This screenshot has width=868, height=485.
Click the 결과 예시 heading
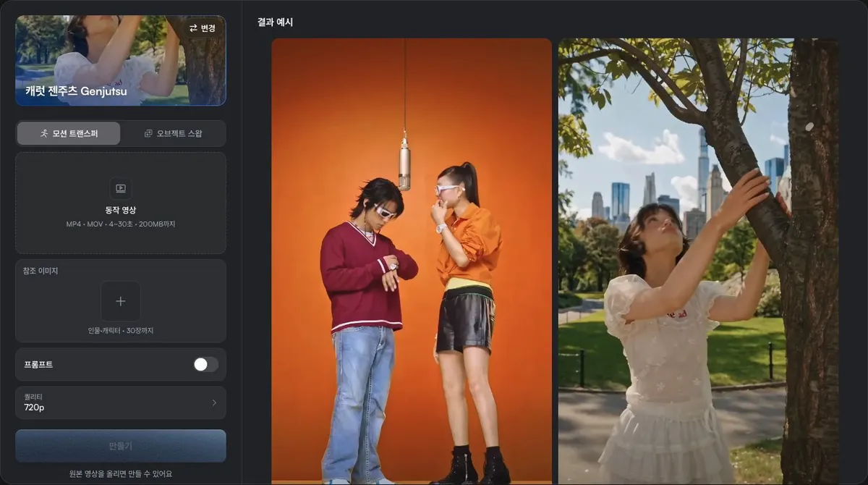click(x=275, y=22)
